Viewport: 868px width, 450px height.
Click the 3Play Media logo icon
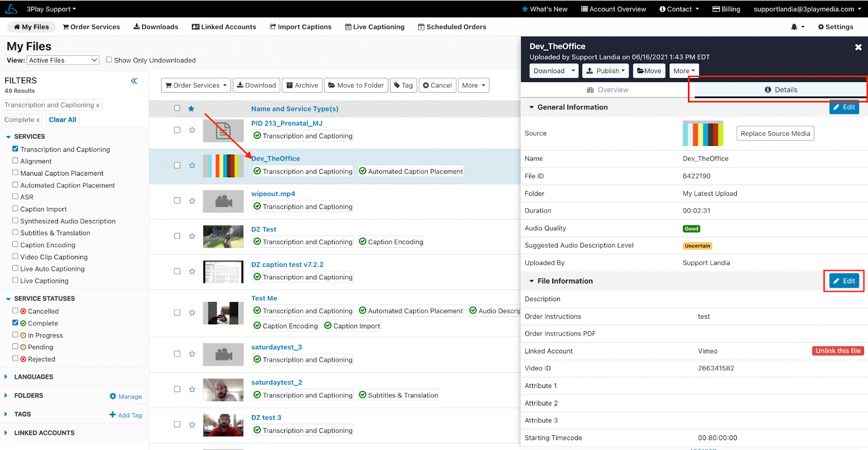[x=11, y=9]
